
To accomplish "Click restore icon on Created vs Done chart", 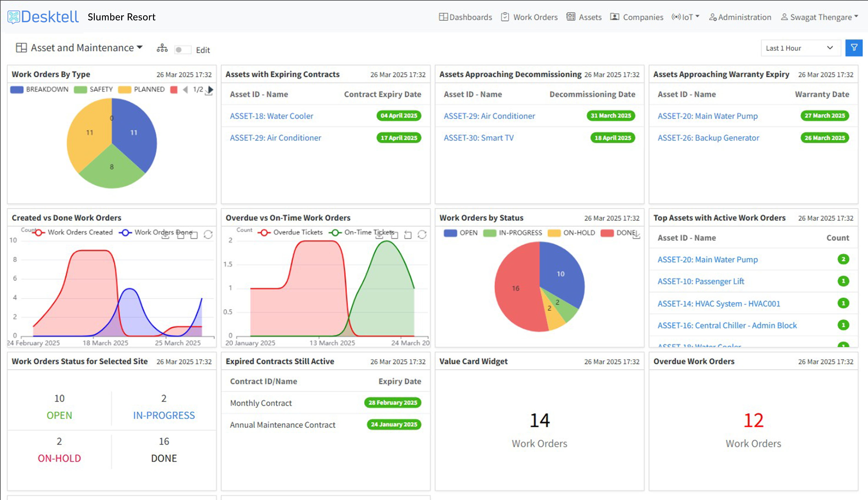I will coord(208,235).
